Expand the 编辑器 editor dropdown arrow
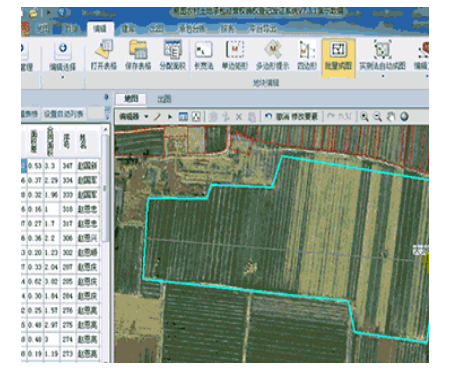453x374 pixels. coord(146,117)
